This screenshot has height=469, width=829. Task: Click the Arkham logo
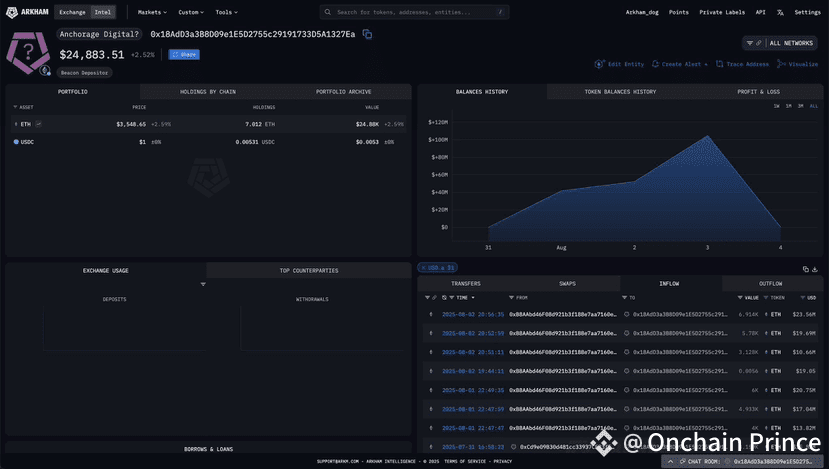(x=27, y=12)
